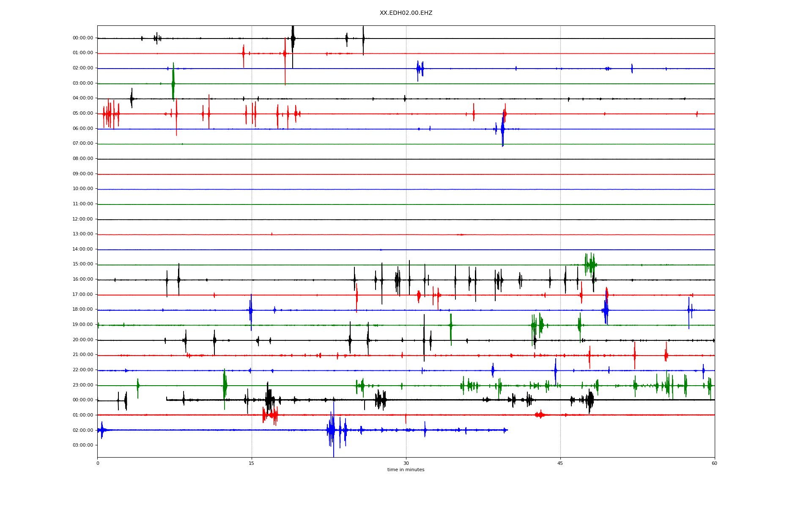The height and width of the screenshot is (508, 812).
Task: Click the x-axis tick label 60
Action: tap(714, 463)
